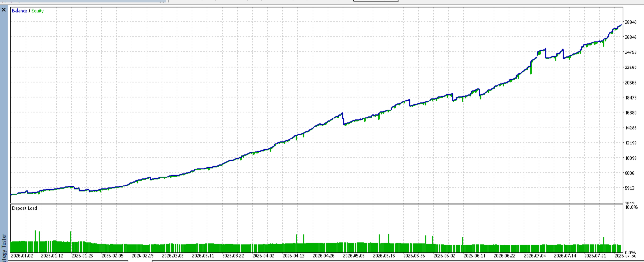Select the 2026.02.19 date marker
The height and width of the screenshot is (262, 644).
(x=142, y=256)
